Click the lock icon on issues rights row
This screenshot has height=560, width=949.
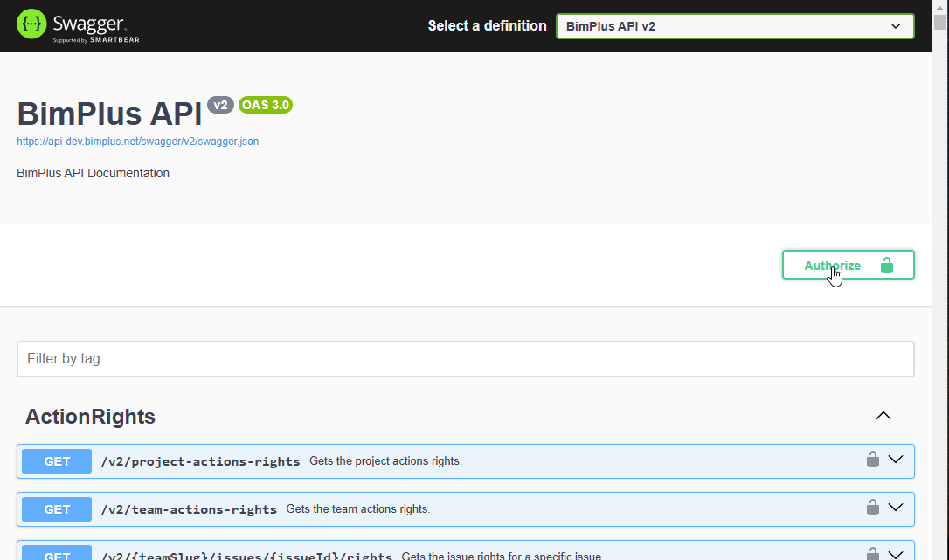point(872,553)
